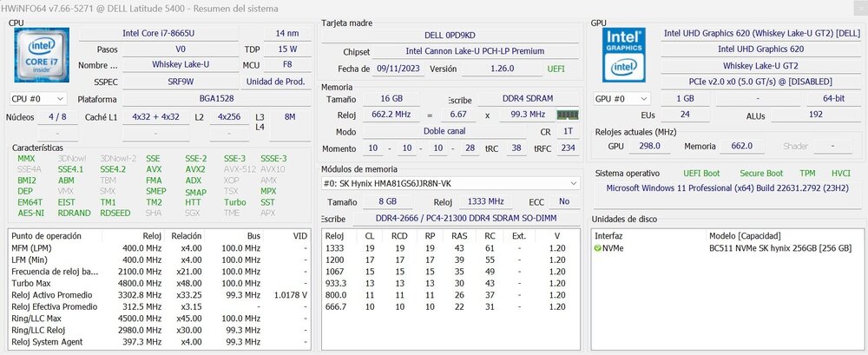Expand the memory module list SK Hynix HMA81GS6JJR8N-VK
This screenshot has height=355, width=868.
(450, 183)
